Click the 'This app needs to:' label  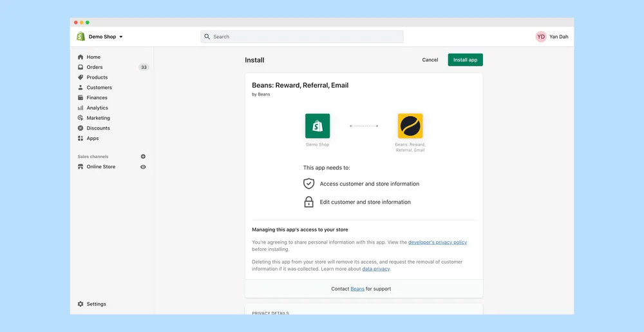click(327, 168)
